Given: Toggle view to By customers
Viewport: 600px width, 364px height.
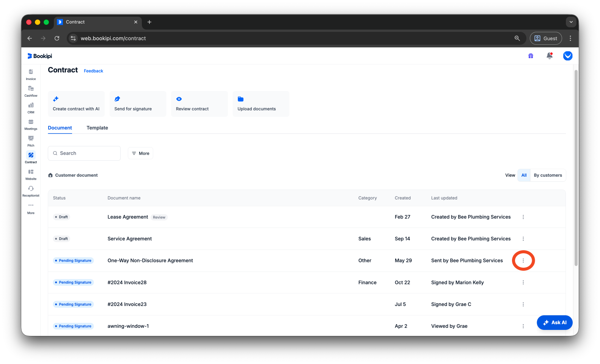Looking at the screenshot, I should click(x=548, y=175).
